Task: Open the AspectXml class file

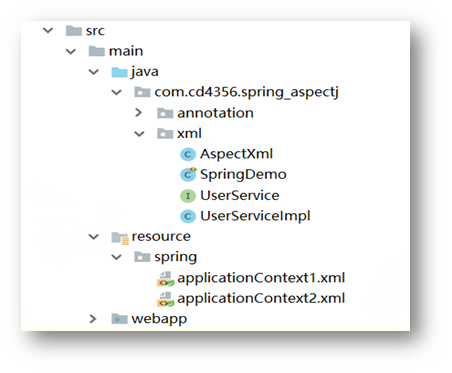Action: pyautogui.click(x=236, y=154)
